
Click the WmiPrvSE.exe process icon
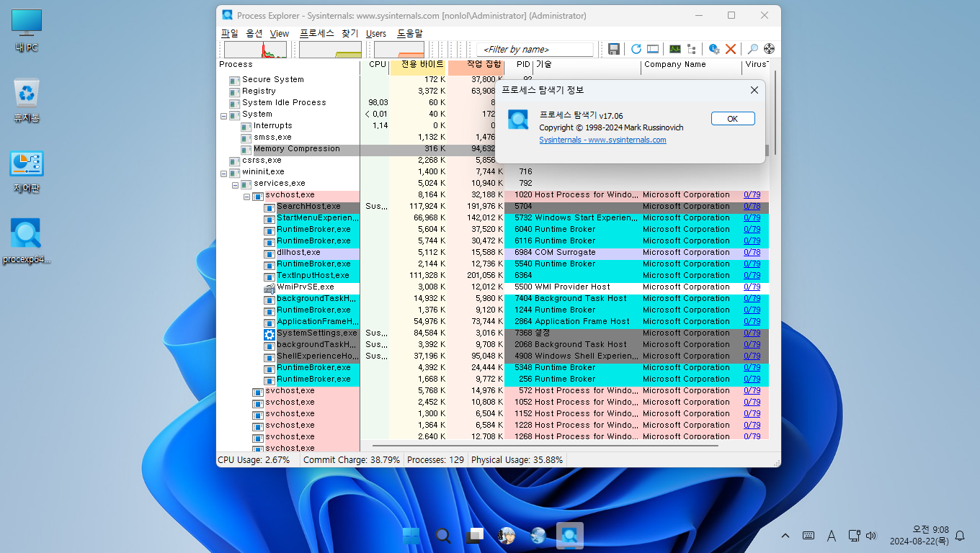pyautogui.click(x=269, y=287)
